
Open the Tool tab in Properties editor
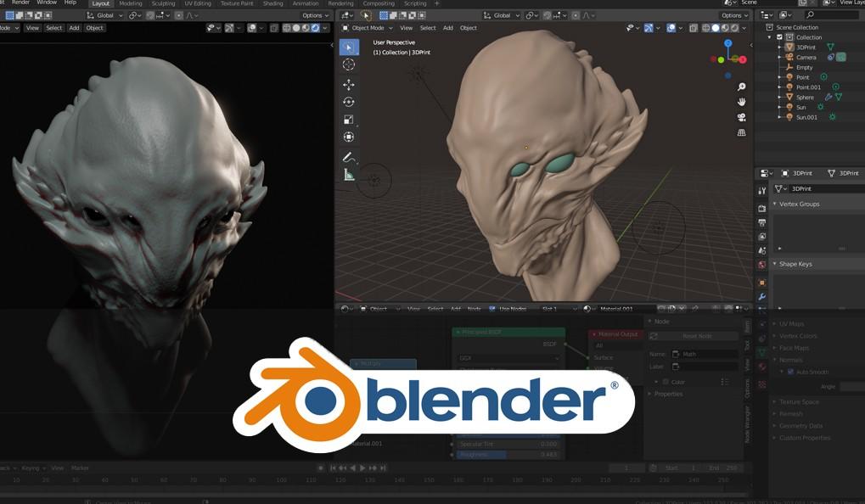point(761,190)
